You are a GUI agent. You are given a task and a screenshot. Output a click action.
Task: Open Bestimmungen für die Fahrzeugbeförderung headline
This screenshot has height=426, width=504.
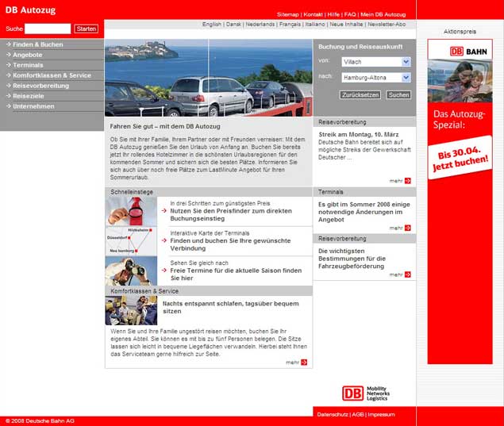[x=352, y=259]
